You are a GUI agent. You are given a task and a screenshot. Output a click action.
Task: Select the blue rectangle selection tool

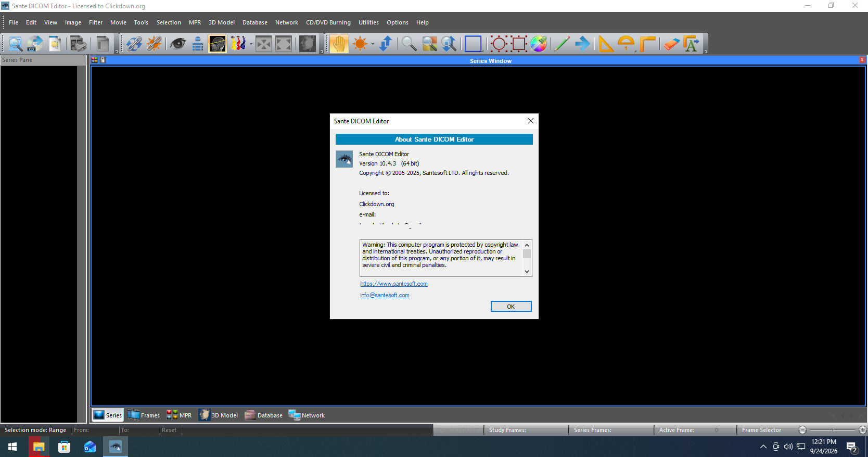pyautogui.click(x=473, y=44)
